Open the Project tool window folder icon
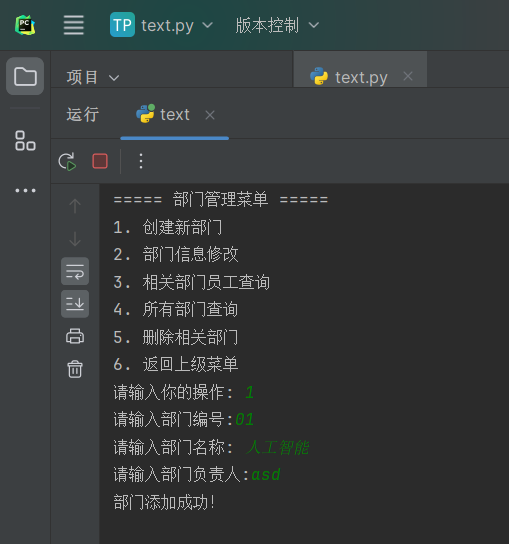The height and width of the screenshot is (544, 509). tap(25, 76)
